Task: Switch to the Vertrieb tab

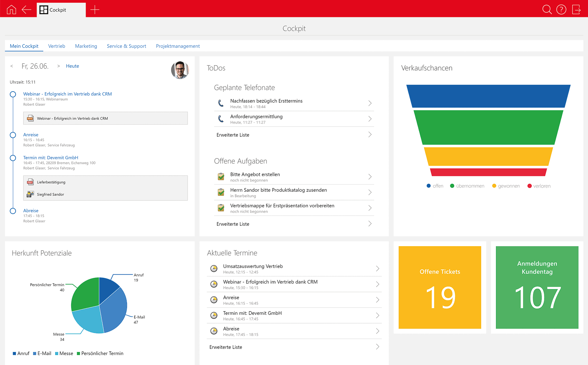Action: point(57,46)
